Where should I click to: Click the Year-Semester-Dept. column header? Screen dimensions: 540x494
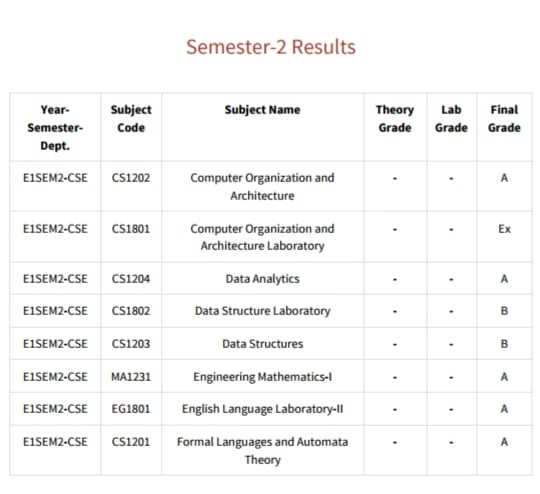coord(55,128)
